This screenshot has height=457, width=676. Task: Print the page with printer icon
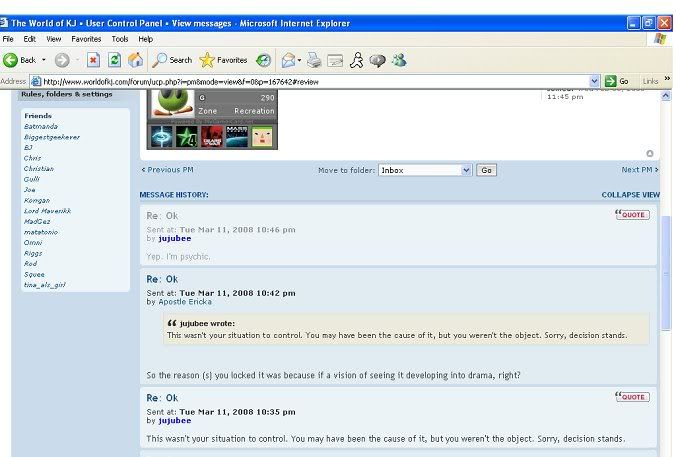point(314,60)
